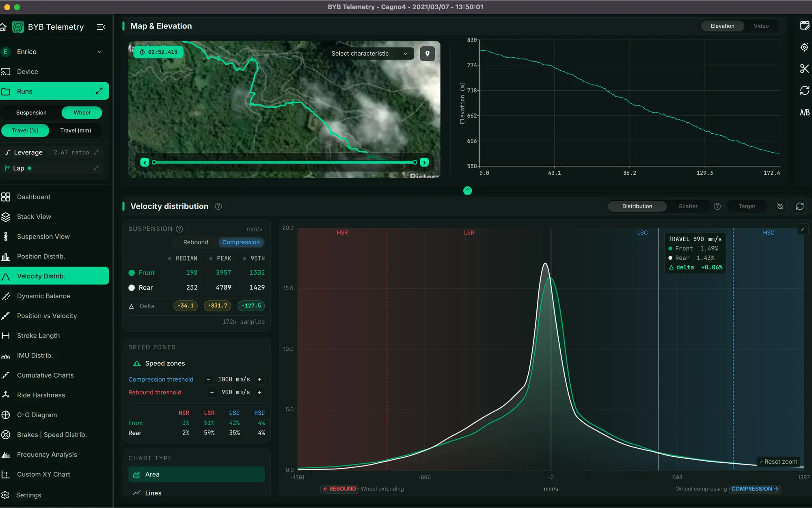
Task: Toggle the hide-overlay icon beside Target
Action: tap(780, 206)
